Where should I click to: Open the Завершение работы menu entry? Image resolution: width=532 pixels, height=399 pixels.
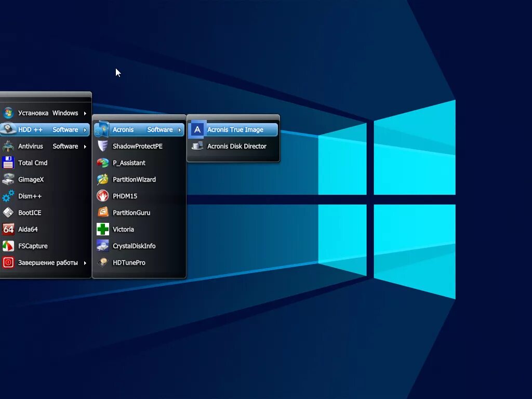click(x=45, y=262)
